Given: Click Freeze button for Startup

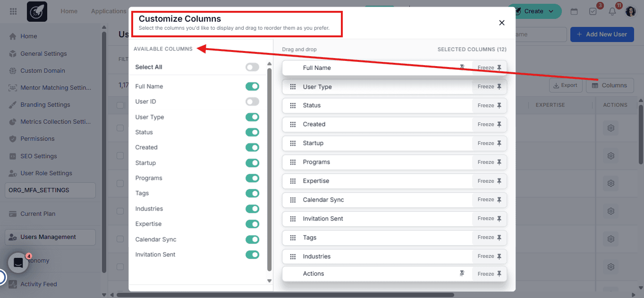Looking at the screenshot, I should click(x=490, y=144).
